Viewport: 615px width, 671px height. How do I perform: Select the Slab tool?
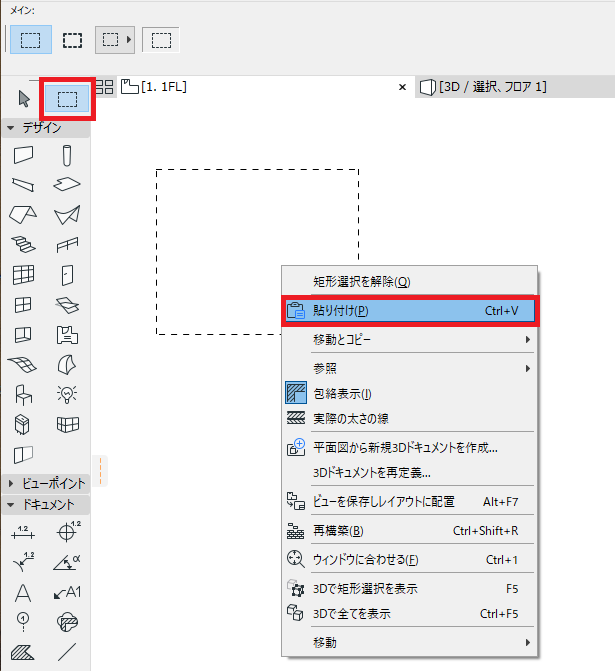(67, 184)
